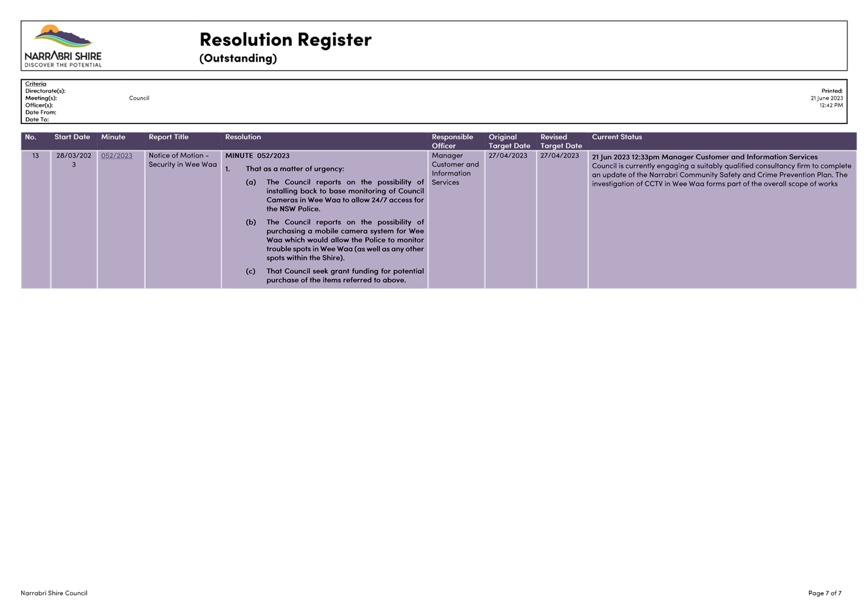Click the Narrabri Shire logo
Image resolution: width=868 pixels, height=614 pixels.
point(63,46)
